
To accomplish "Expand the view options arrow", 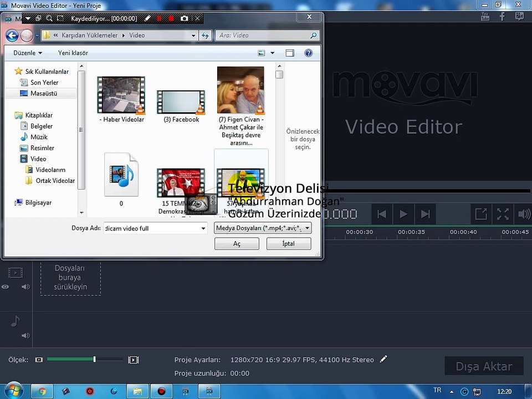I will 272,53.
